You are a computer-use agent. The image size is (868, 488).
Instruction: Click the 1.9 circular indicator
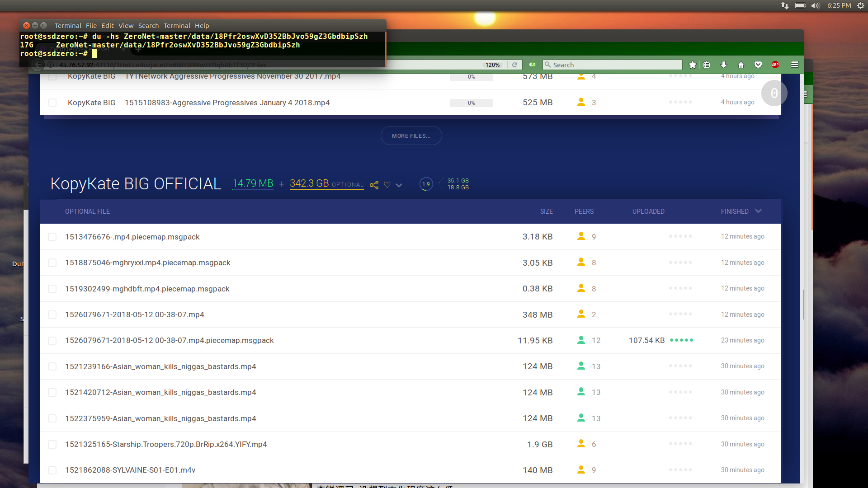[426, 184]
